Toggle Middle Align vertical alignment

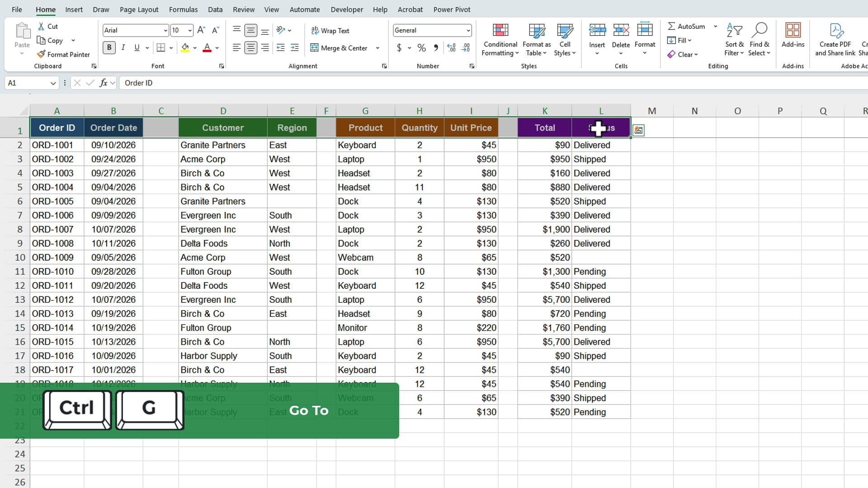point(250,30)
